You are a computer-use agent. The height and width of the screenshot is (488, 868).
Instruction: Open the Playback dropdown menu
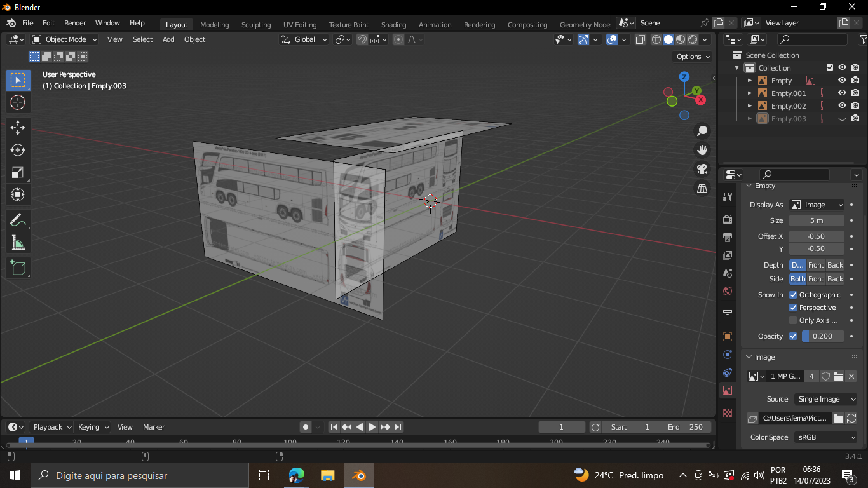click(x=51, y=427)
